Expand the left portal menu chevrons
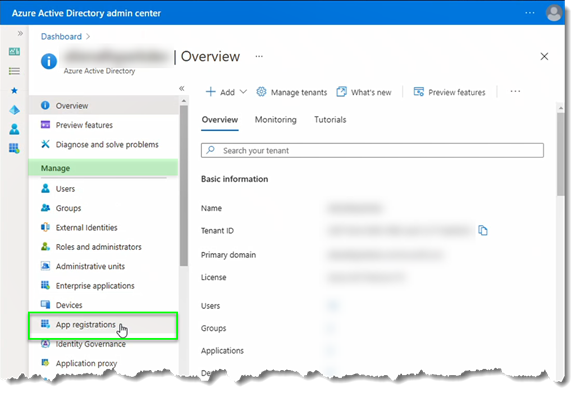 (20, 33)
